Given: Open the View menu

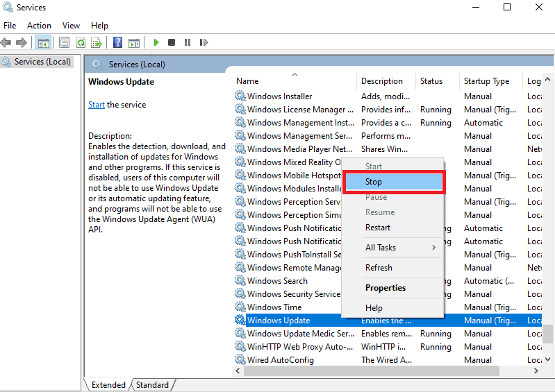Looking at the screenshot, I should click(71, 26).
